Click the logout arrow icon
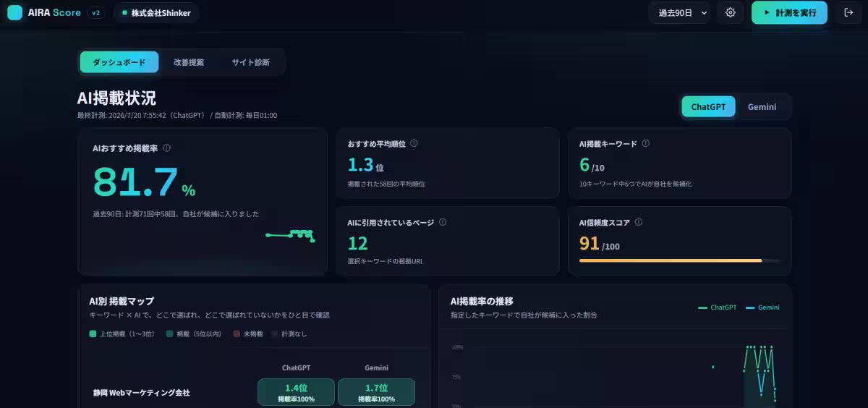 (848, 12)
